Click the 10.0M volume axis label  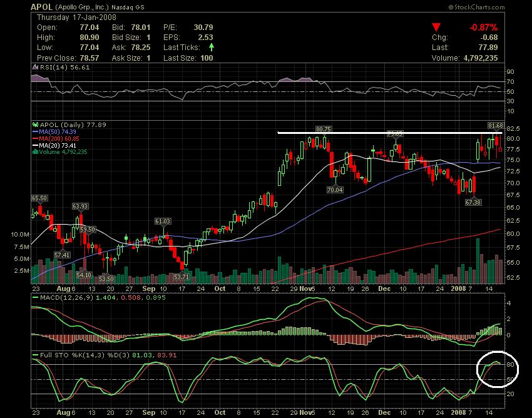(x=20, y=235)
